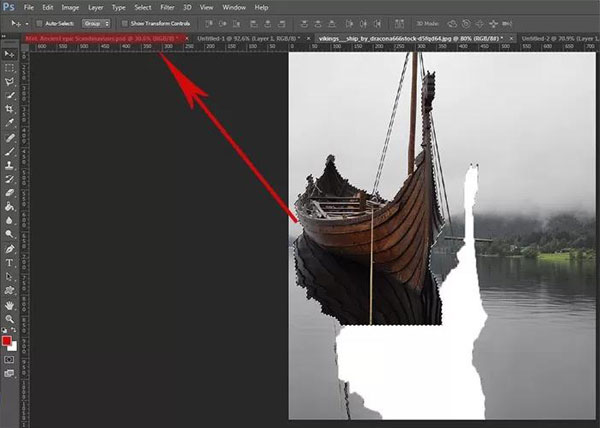
Task: Open the File menu
Action: pyautogui.click(x=29, y=7)
